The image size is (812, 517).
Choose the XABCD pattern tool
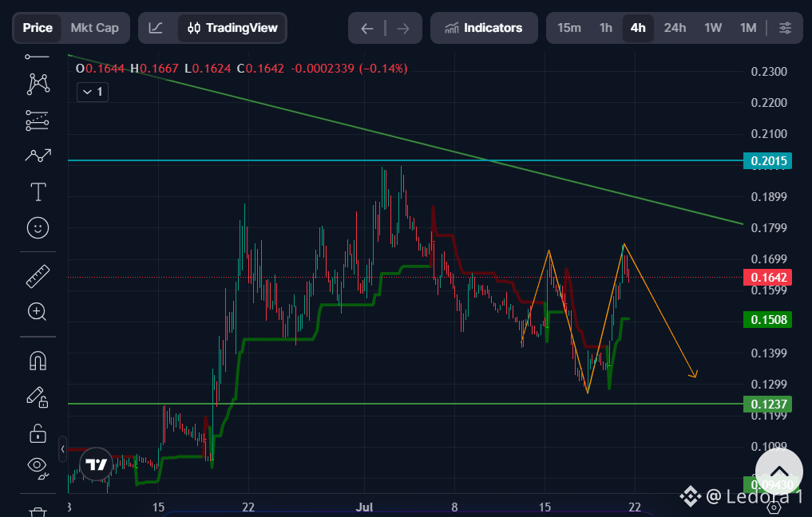coord(38,84)
